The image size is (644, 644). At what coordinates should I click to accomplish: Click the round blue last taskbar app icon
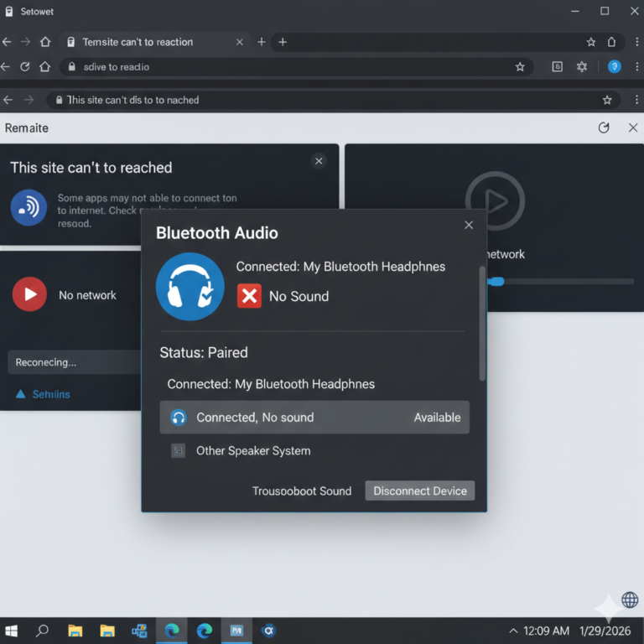(x=268, y=631)
